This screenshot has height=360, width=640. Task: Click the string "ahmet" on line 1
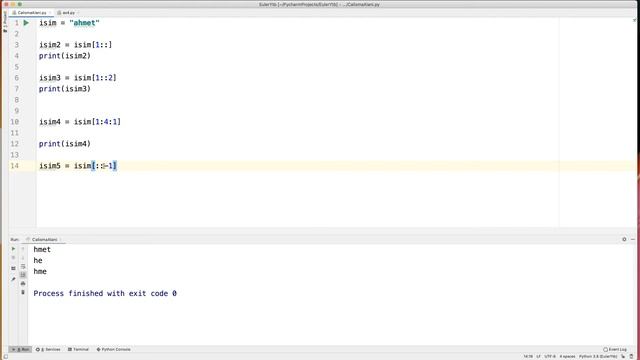(84, 23)
